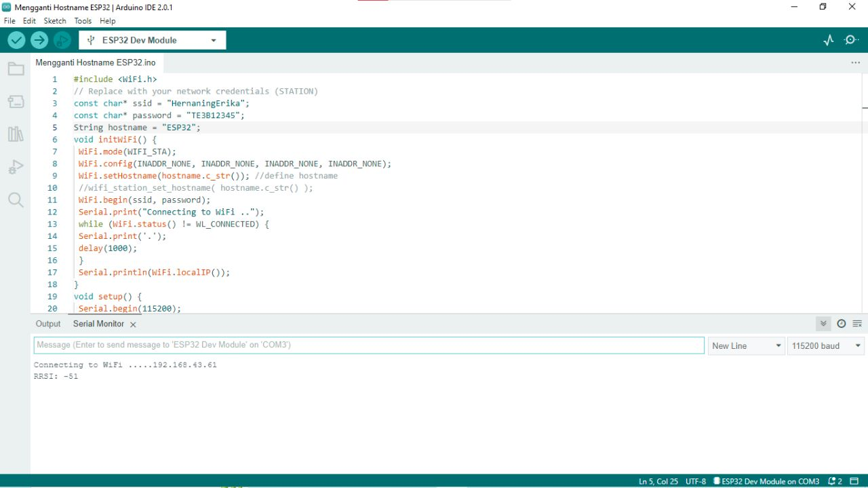Switch to the Output tab
This screenshot has height=488, width=868.
click(x=48, y=324)
